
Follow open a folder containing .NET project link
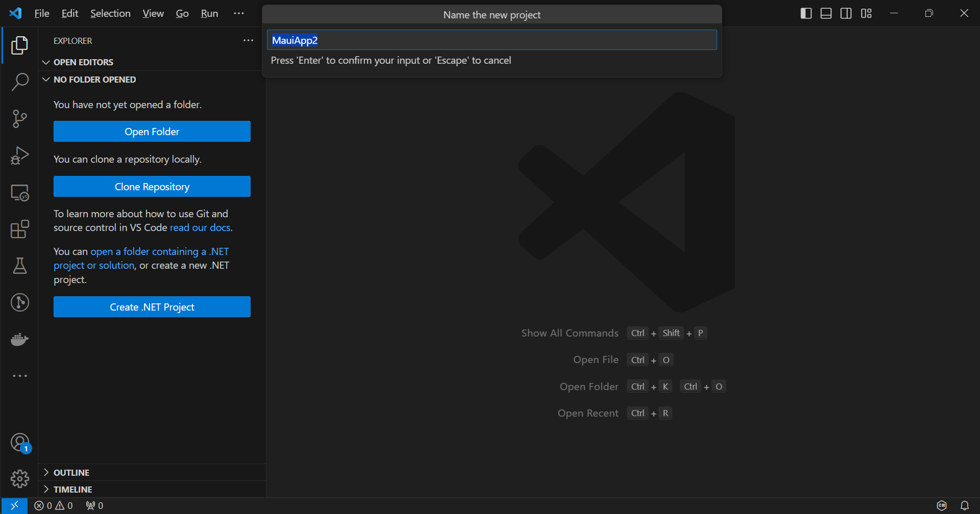(140, 258)
